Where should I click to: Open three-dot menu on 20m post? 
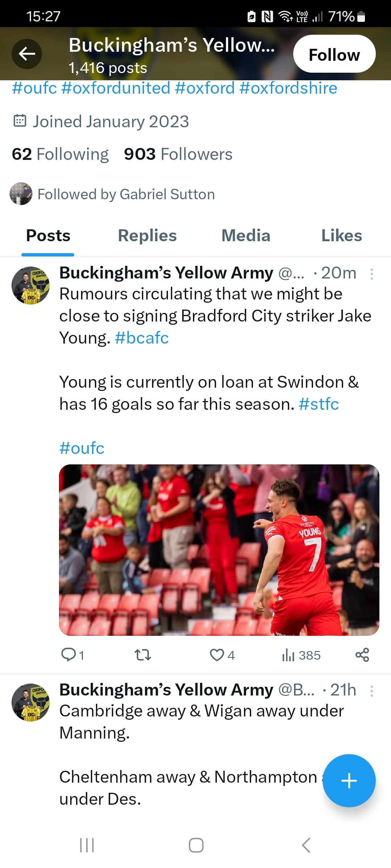[371, 274]
